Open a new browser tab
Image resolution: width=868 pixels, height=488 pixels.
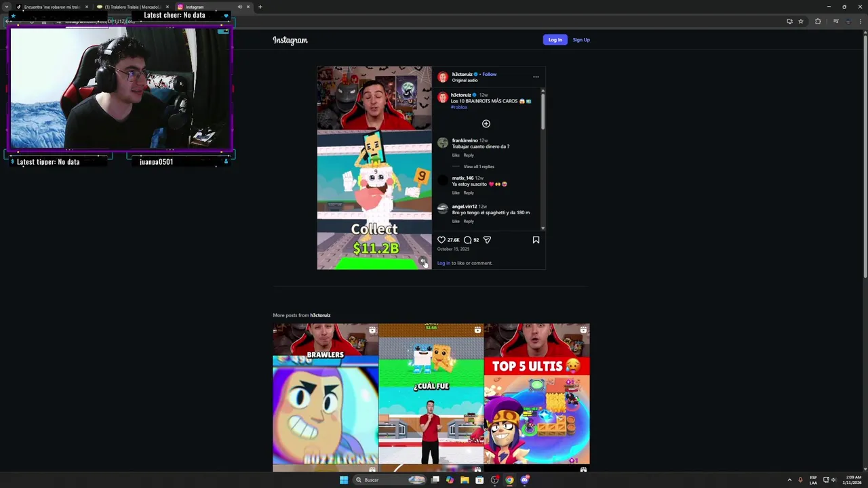(260, 7)
